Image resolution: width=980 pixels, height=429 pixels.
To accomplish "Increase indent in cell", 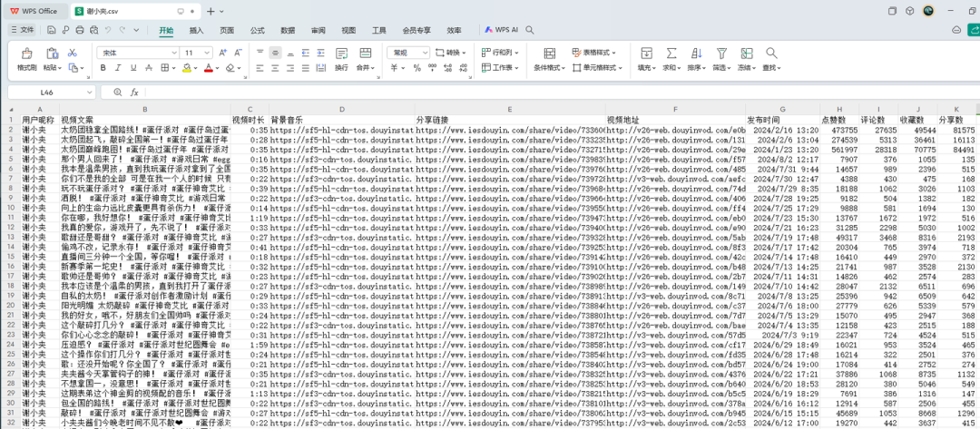I will click(320, 54).
